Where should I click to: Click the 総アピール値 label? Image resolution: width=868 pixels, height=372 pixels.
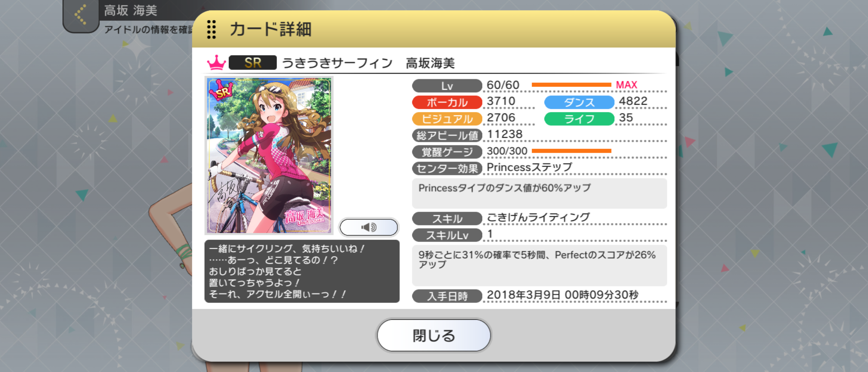447,135
